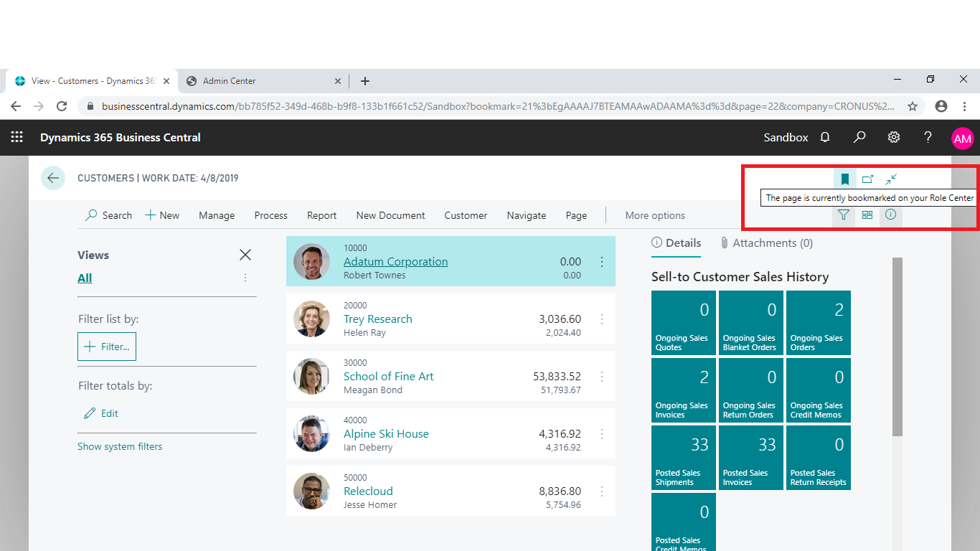The image size is (980, 551).
Task: Open the Process menu
Action: click(x=270, y=215)
